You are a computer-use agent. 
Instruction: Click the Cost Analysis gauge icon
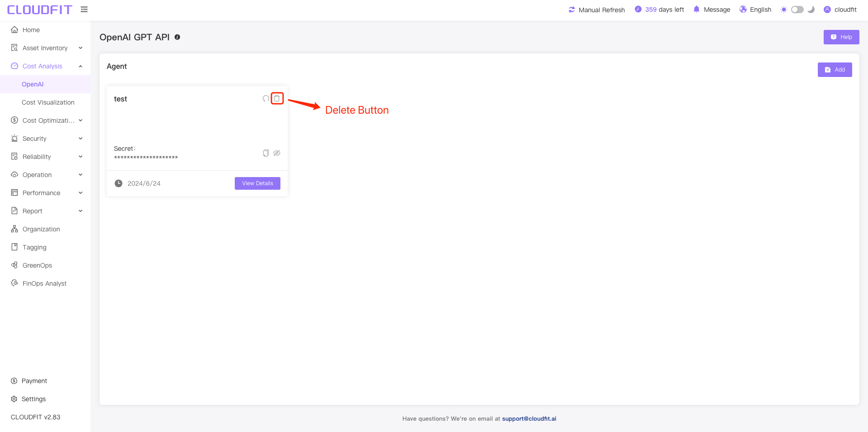tap(14, 66)
